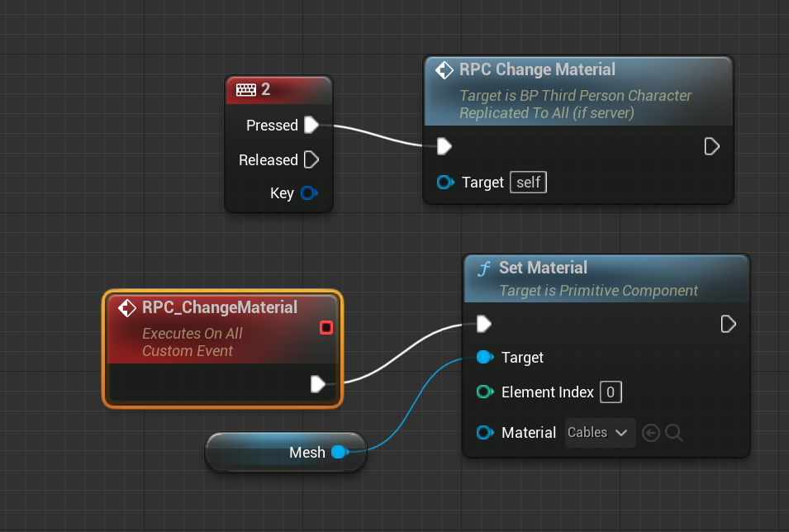The image size is (789, 532).
Task: Click the output exec pin on Set Material
Action: pyautogui.click(x=728, y=324)
